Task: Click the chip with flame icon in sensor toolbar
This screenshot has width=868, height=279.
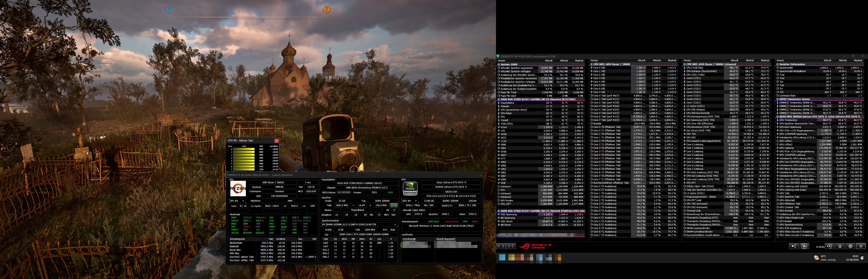Action: coord(804,246)
